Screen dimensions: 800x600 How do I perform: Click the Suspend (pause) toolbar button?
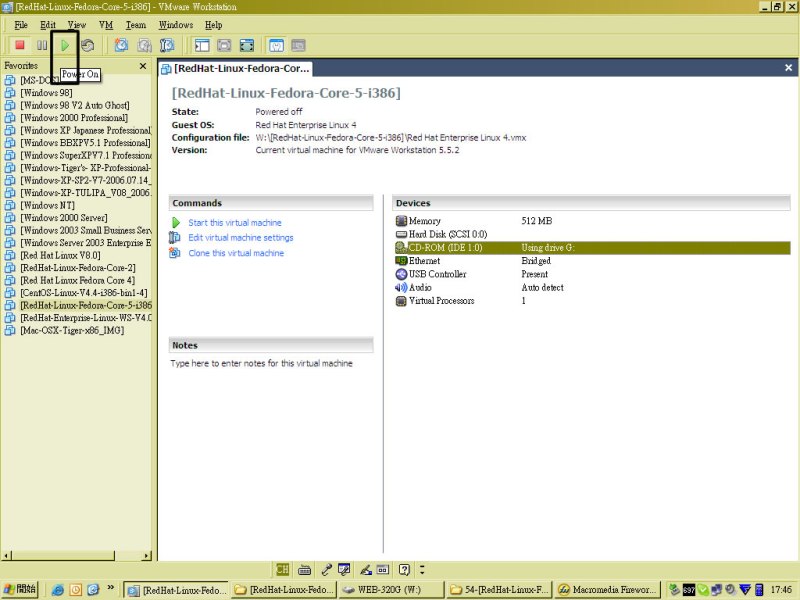(x=42, y=45)
